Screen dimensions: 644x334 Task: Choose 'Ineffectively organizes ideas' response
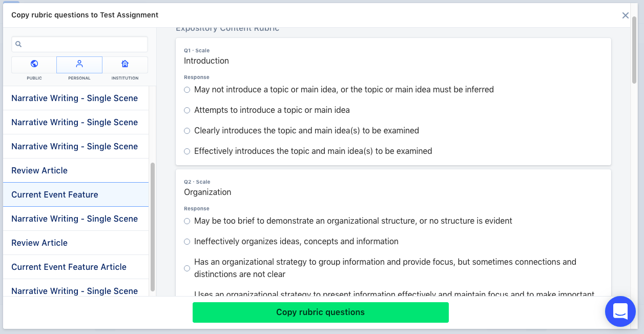(x=187, y=242)
